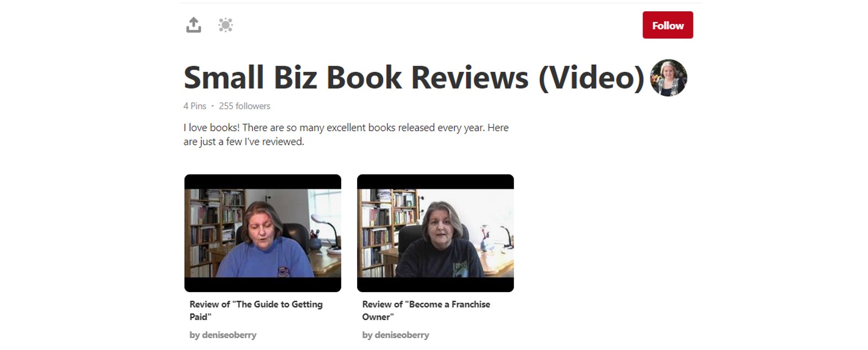Open "Become a Franchise Owner" video thumbnail
868x350 pixels.
[435, 233]
